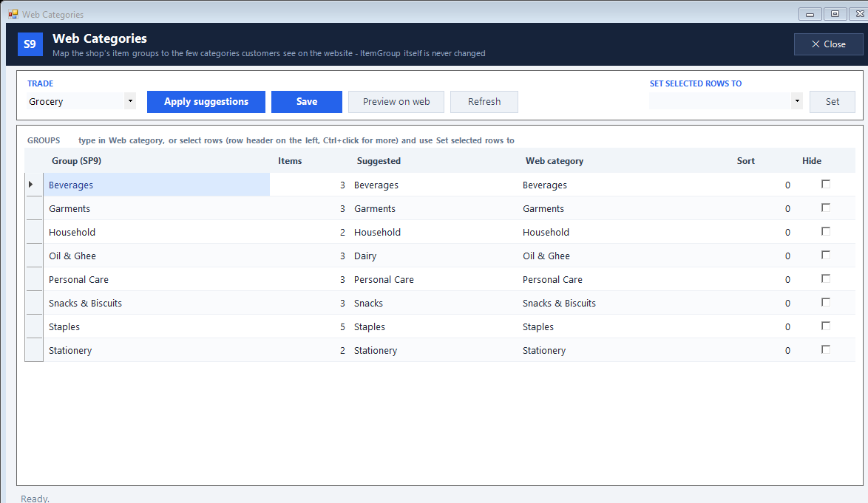Select Personal Care row via row header
The height and width of the screenshot is (503, 868).
(34, 279)
